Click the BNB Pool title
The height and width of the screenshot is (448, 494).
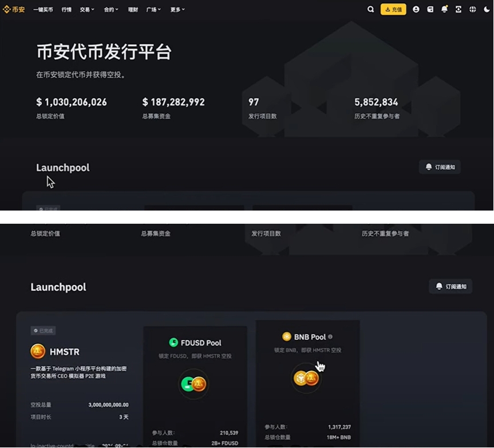310,337
